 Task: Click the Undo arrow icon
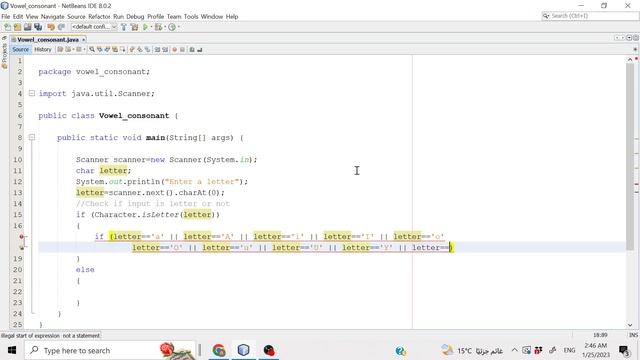click(x=51, y=27)
